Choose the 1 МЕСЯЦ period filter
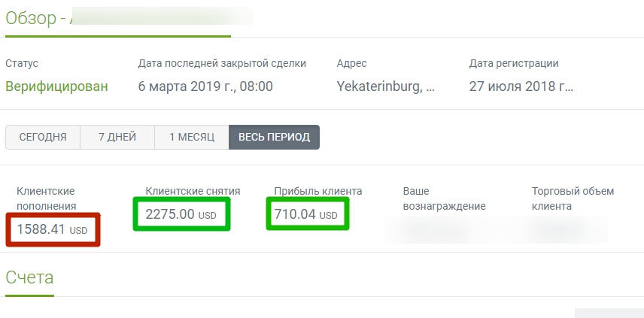The height and width of the screenshot is (318, 644). point(192,137)
